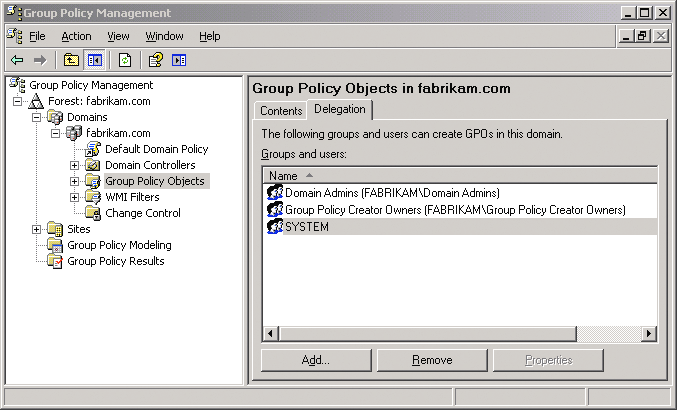Screen dimensions: 677x410
Task: Click the list's left scroll arrow
Action: click(271, 333)
